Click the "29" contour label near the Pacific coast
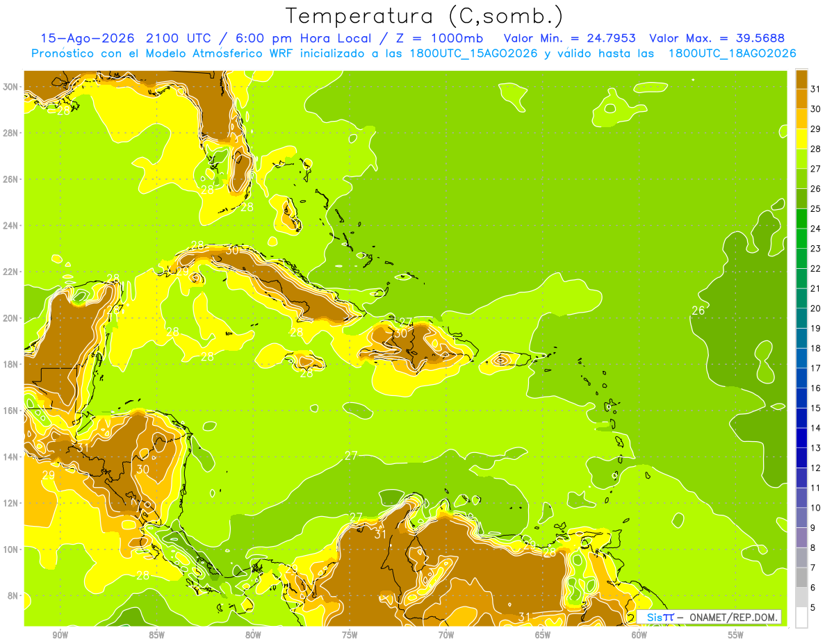The height and width of the screenshot is (644, 834). tap(48, 475)
